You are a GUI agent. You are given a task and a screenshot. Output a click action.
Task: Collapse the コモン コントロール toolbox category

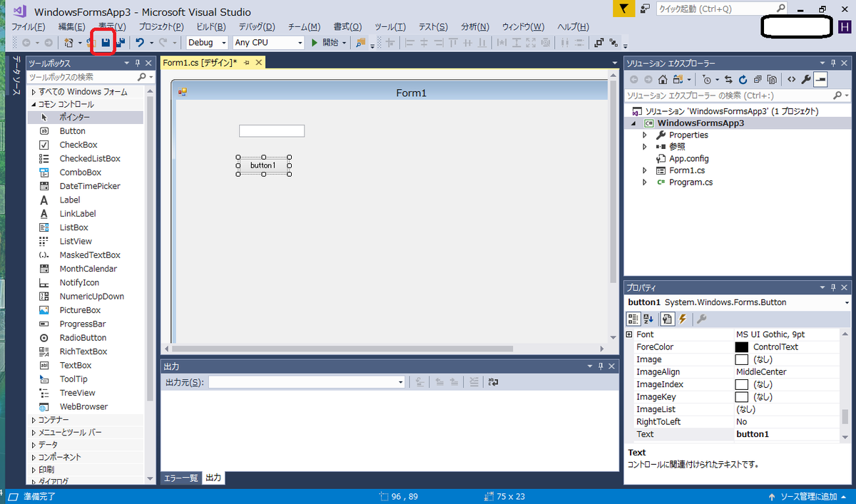point(34,104)
